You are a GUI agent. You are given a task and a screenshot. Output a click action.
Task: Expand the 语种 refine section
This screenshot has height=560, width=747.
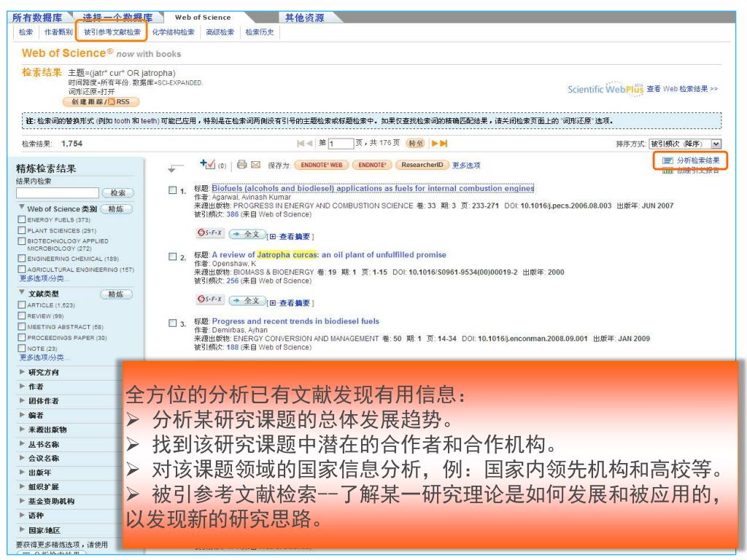click(x=22, y=516)
